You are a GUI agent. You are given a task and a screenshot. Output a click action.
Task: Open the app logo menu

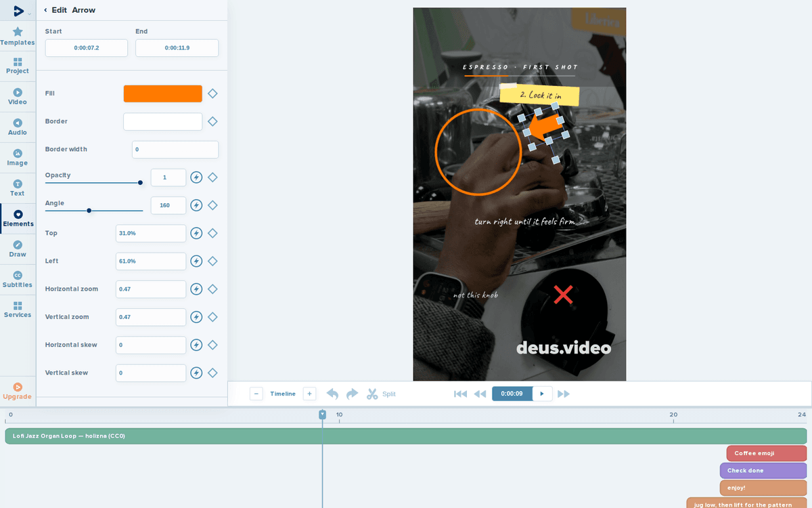pyautogui.click(x=20, y=11)
